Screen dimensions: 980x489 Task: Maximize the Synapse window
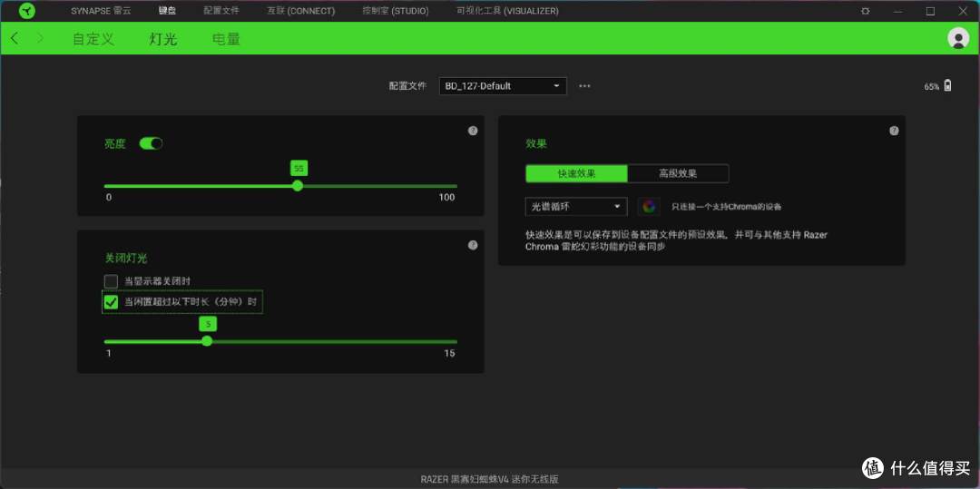pyautogui.click(x=930, y=11)
